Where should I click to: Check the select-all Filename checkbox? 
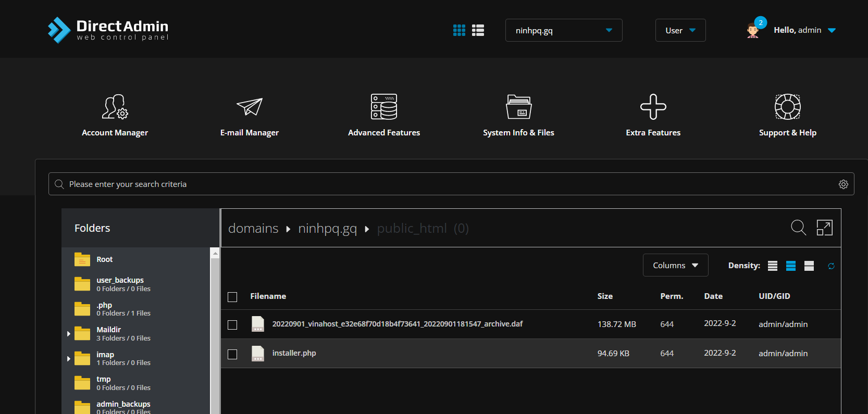[x=232, y=297]
